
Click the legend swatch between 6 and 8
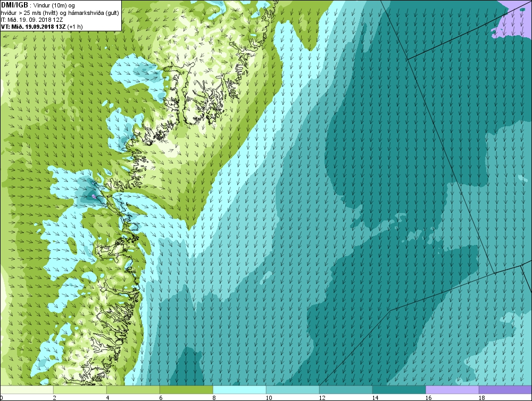pos(186,389)
